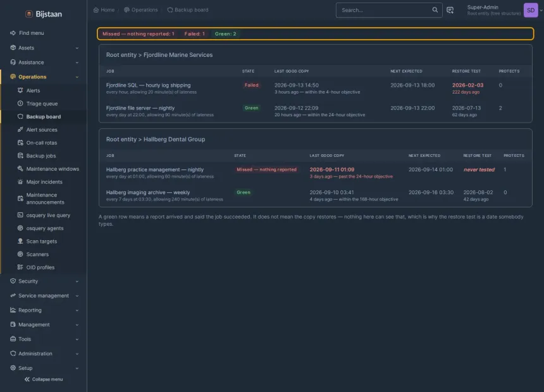Go to the Home breadcrumb link

pos(108,9)
